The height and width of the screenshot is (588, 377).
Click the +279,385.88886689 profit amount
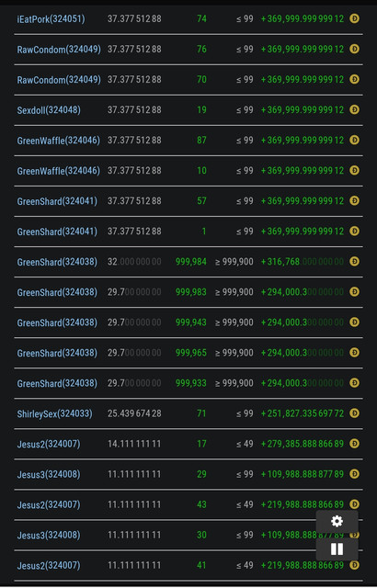pyautogui.click(x=303, y=444)
